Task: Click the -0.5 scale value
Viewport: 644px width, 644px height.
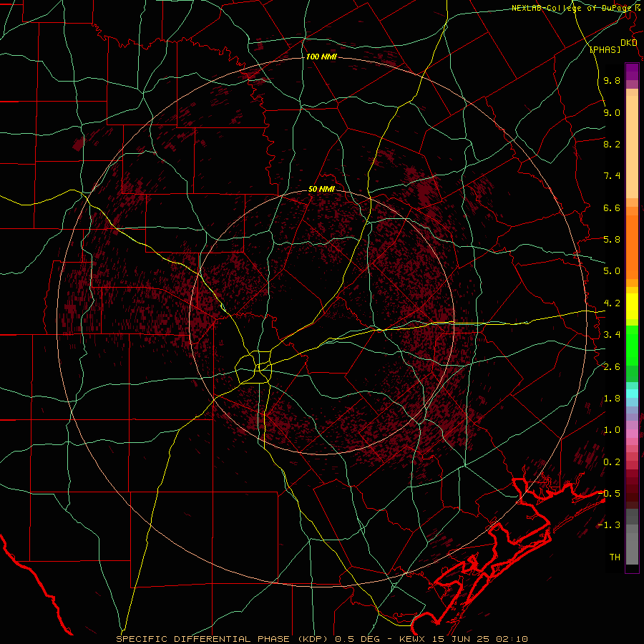Action: 609,493
